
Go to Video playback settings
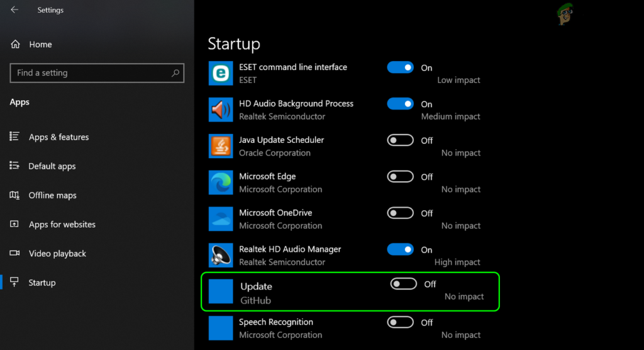(57, 254)
